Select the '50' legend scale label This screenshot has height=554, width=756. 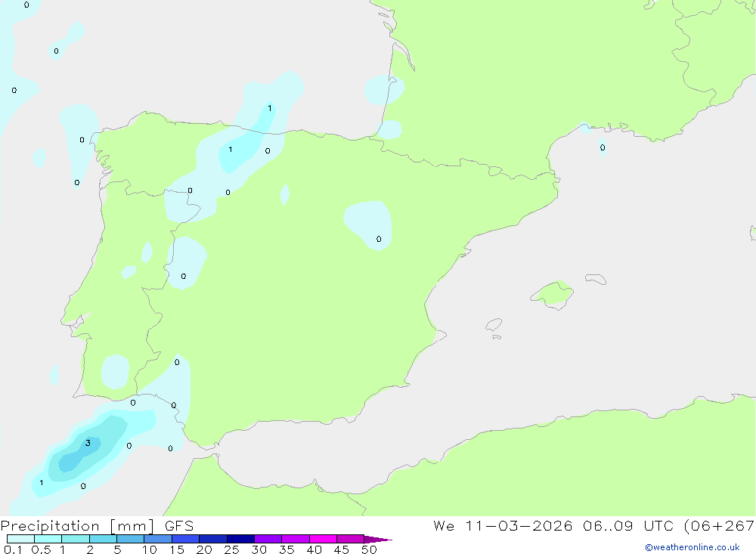click(369, 549)
